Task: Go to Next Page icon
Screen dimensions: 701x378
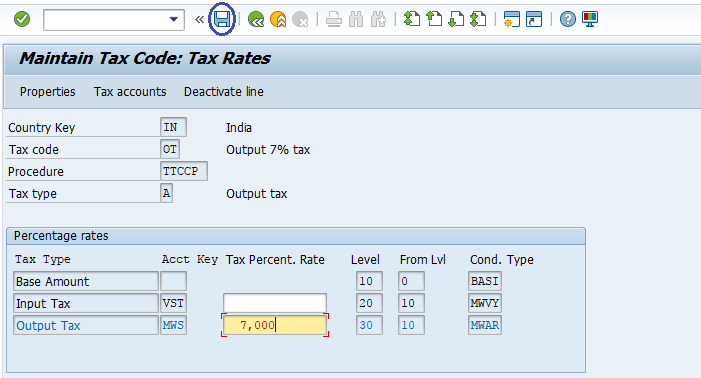Action: point(456,19)
